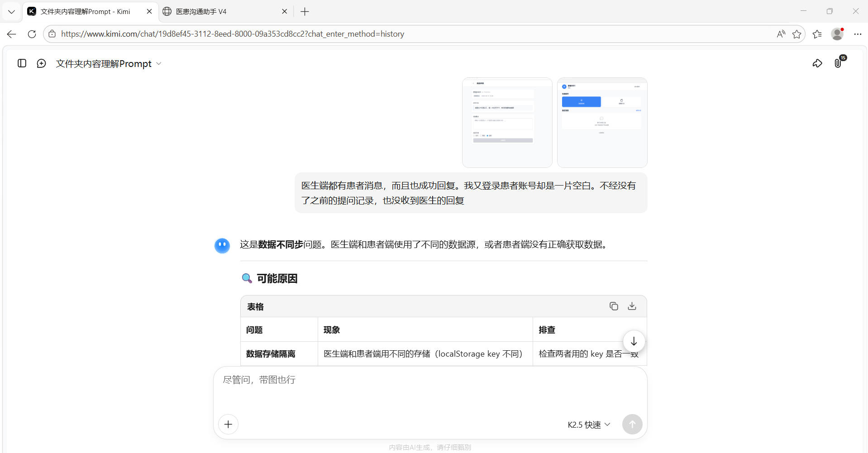Switch to the 医患沟通助手 V4 tab
The width and height of the screenshot is (868, 453).
pos(222,11)
